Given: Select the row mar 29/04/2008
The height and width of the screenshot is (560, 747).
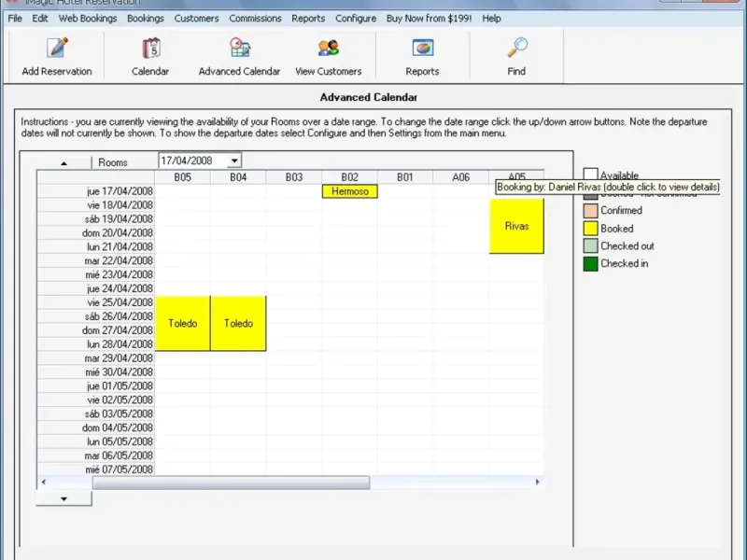Looking at the screenshot, I should click(x=96, y=358).
